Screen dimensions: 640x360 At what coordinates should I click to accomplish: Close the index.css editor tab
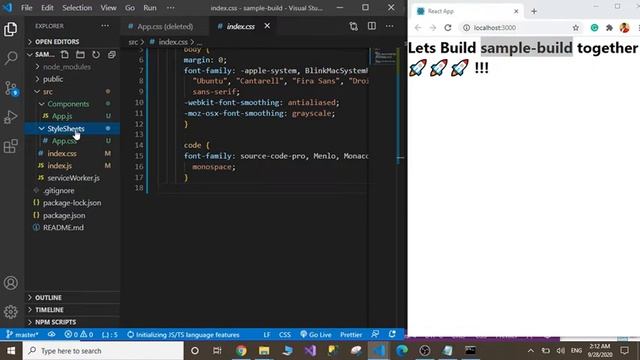267,26
